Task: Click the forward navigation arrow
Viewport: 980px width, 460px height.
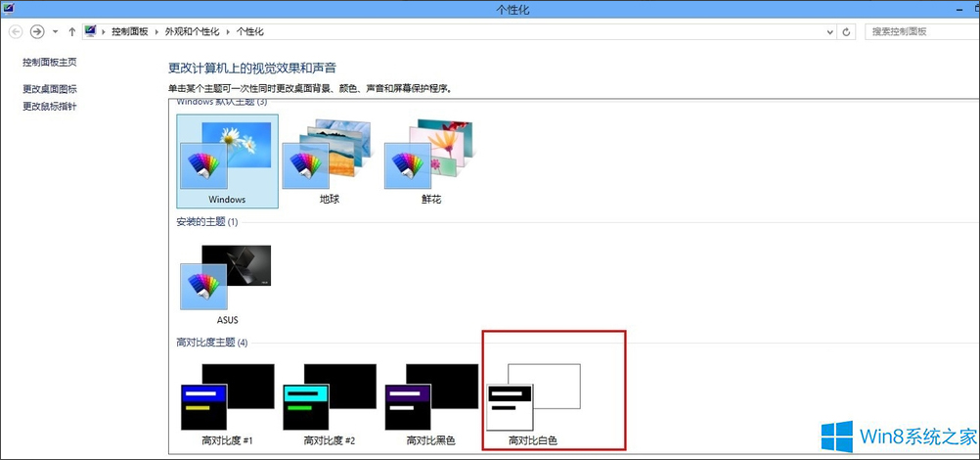Action: tap(37, 31)
